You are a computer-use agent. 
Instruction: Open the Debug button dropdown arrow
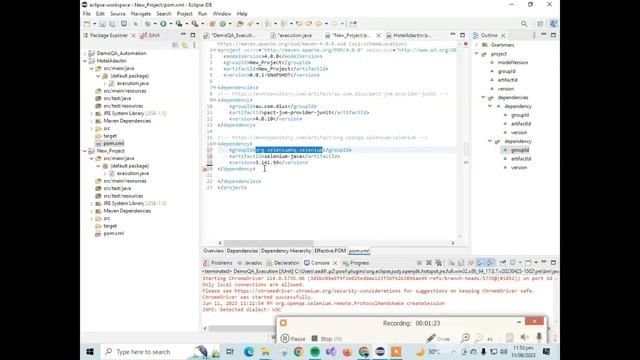coord(155,24)
